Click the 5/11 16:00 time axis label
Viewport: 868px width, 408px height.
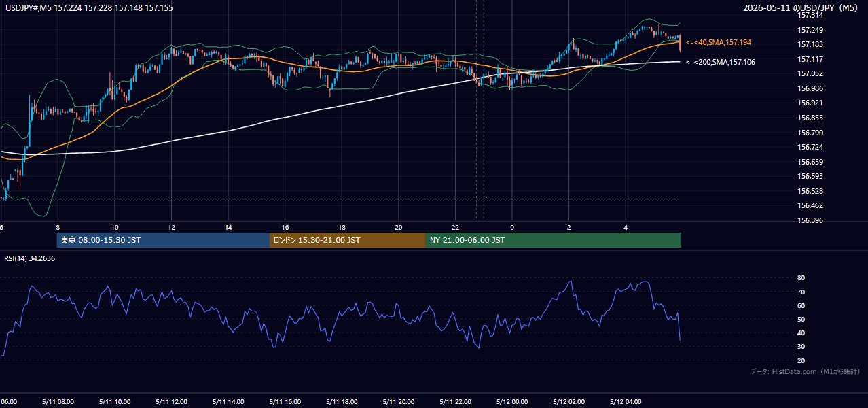(285, 402)
